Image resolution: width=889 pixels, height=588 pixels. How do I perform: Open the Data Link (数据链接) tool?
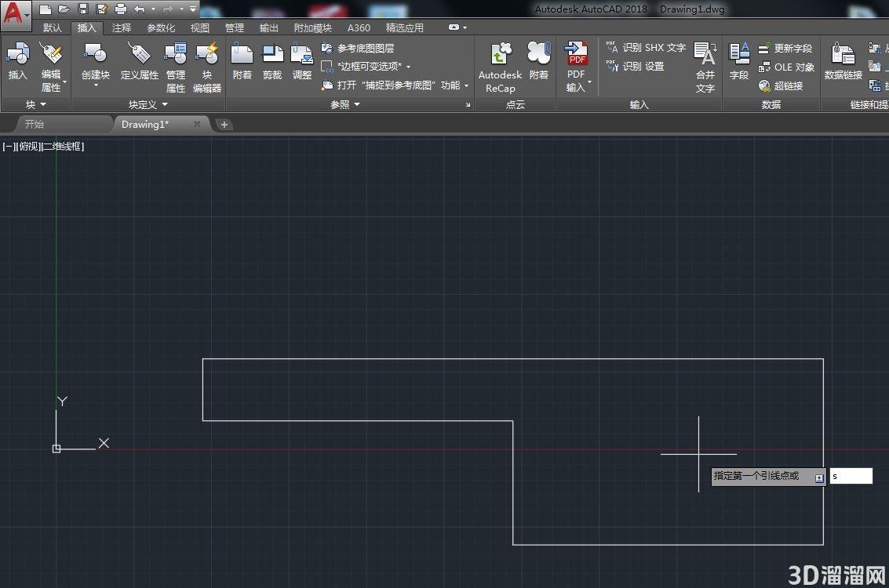tap(843, 60)
